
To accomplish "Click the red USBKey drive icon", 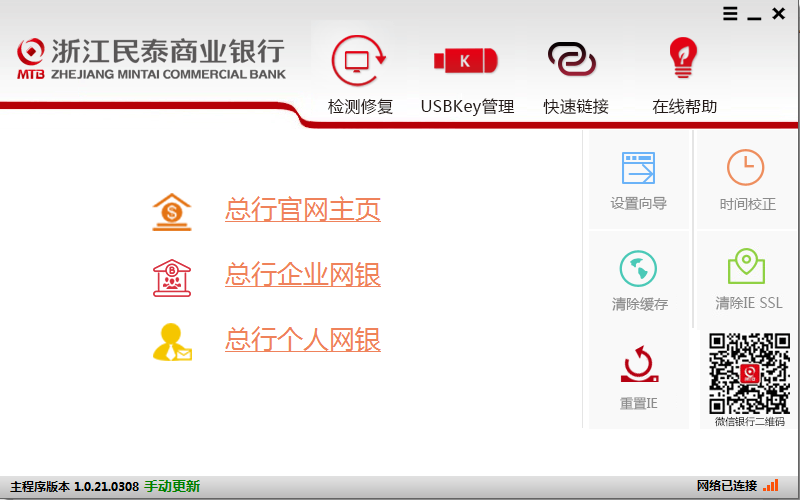I will 465,61.
